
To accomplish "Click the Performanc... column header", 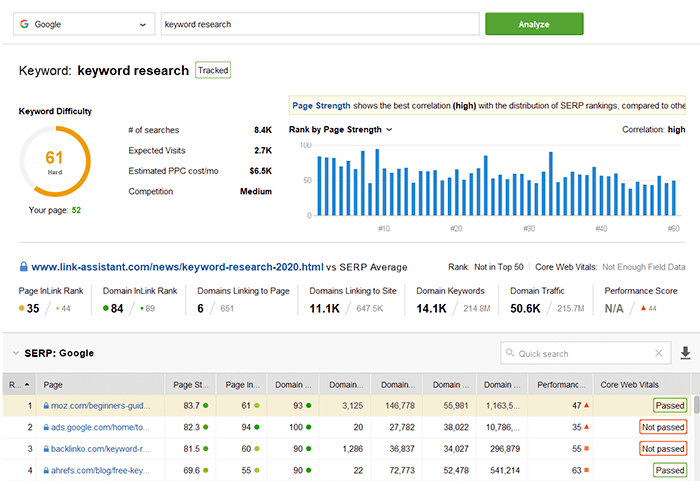I will point(561,385).
